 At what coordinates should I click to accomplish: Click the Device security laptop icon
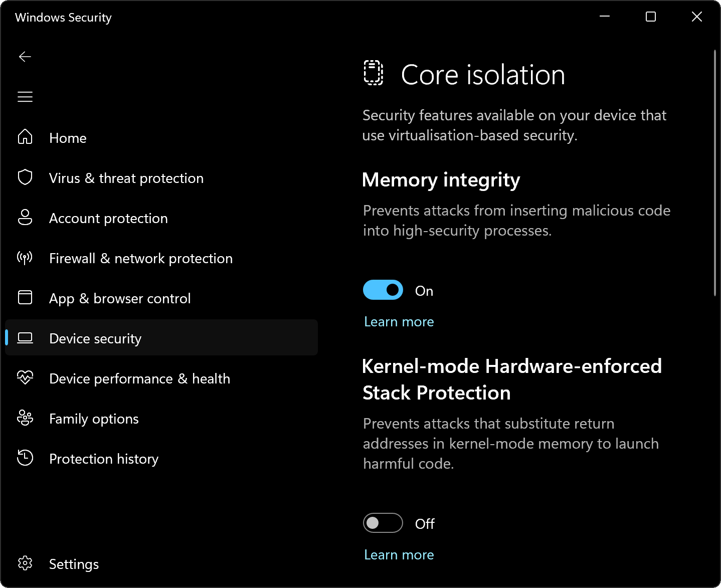click(x=25, y=338)
